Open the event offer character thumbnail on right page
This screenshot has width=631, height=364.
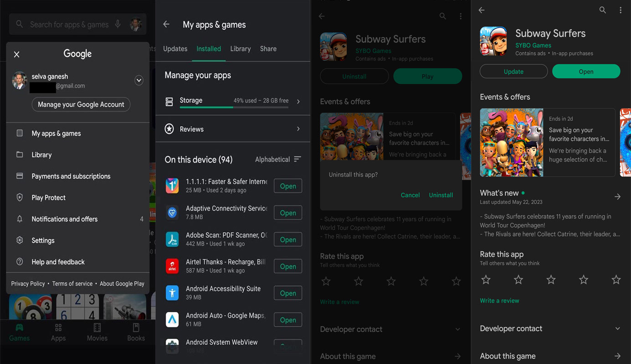coord(512,142)
